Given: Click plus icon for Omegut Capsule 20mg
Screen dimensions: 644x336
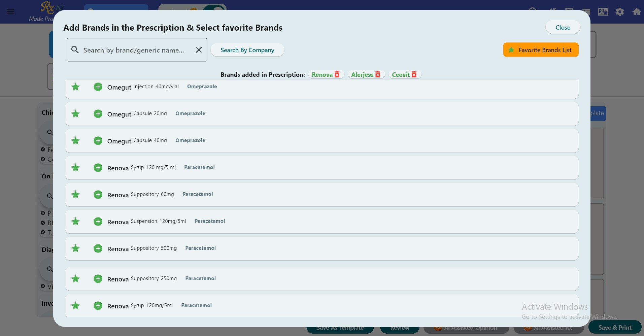Looking at the screenshot, I should coord(98,114).
